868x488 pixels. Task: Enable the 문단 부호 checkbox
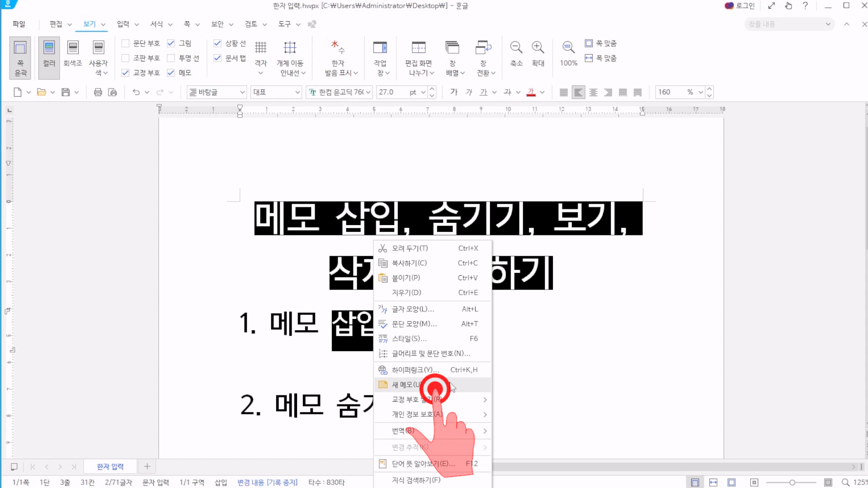126,43
